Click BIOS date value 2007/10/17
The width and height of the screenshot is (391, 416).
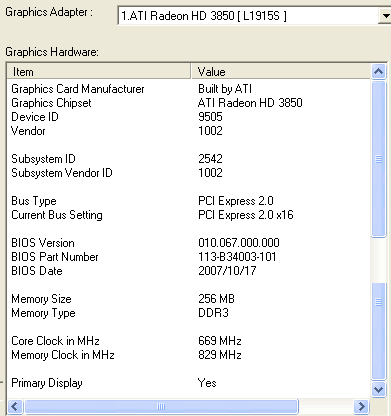(227, 271)
